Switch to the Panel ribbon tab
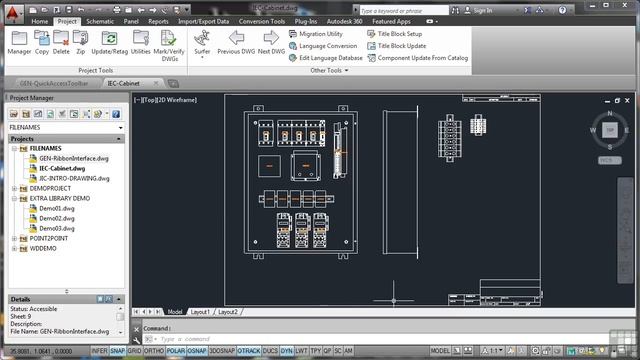Viewport: 640px width, 360px height. coord(131,21)
